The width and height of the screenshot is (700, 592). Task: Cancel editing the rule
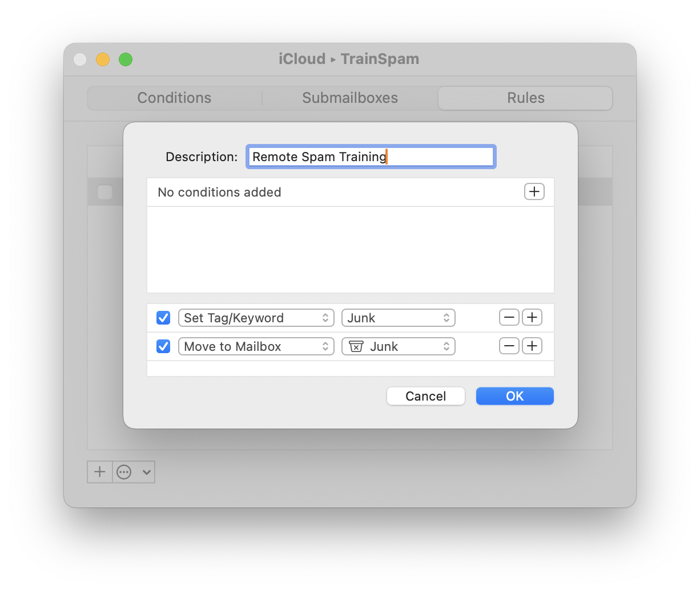coord(425,396)
